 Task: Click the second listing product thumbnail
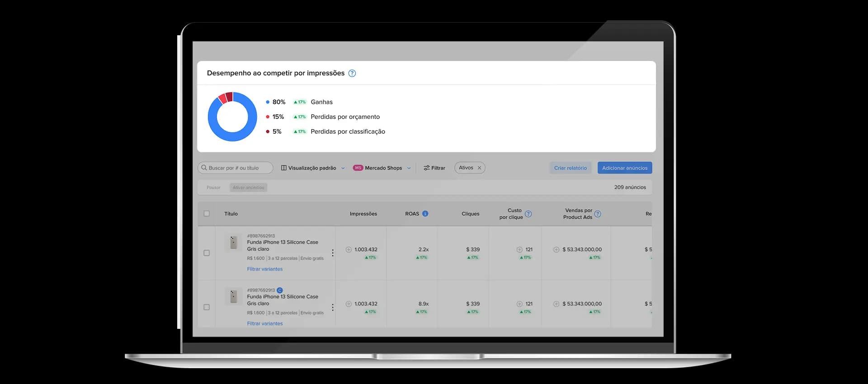point(233,297)
